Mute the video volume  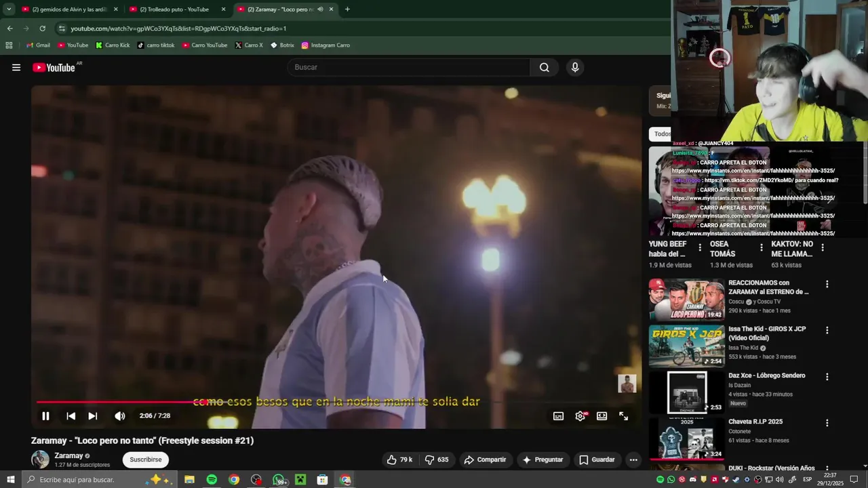point(120,416)
